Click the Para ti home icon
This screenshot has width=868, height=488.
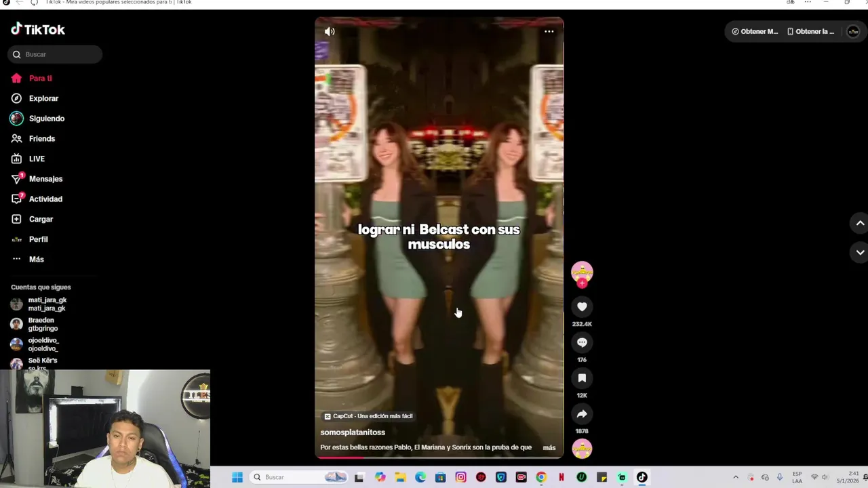pyautogui.click(x=16, y=78)
